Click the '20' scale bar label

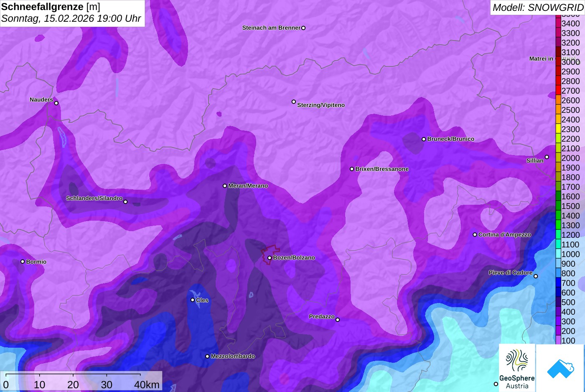[73, 384]
